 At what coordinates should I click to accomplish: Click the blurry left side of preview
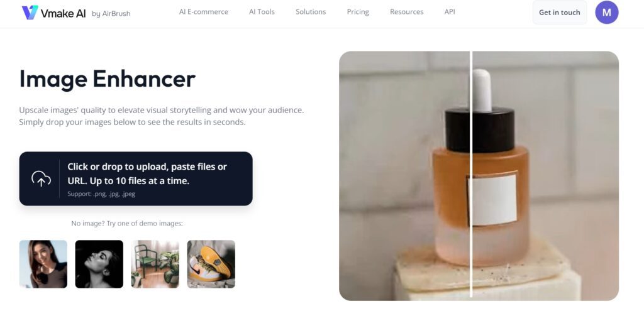coord(404,175)
